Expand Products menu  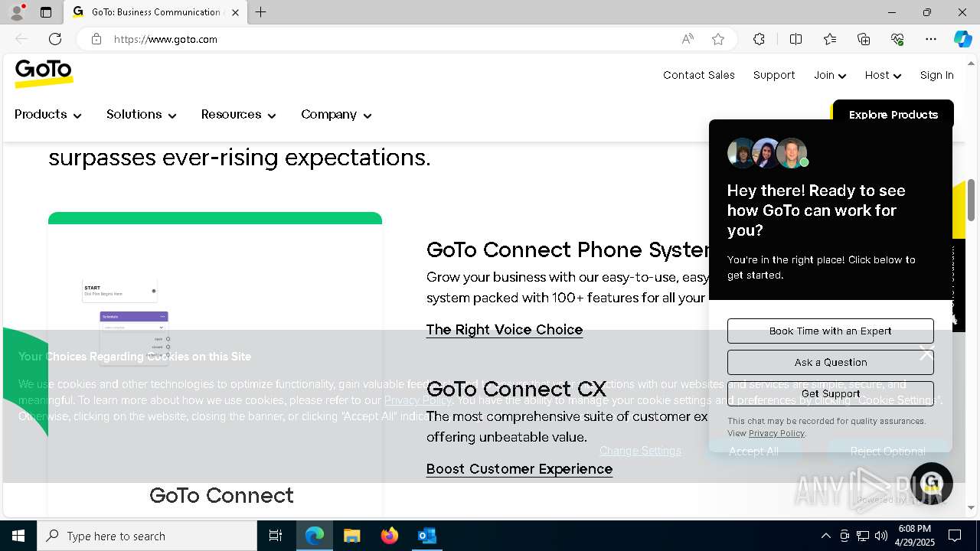point(47,115)
